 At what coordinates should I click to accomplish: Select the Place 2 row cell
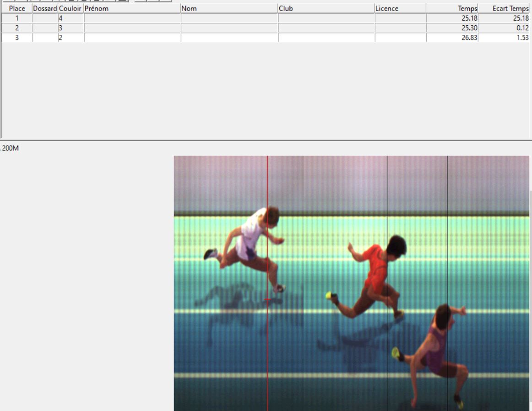tap(17, 28)
